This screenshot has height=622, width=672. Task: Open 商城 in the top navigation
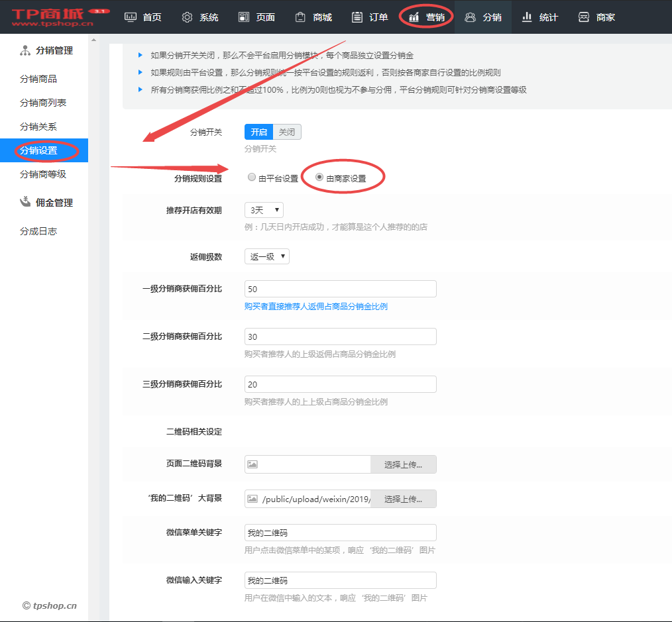(x=313, y=17)
